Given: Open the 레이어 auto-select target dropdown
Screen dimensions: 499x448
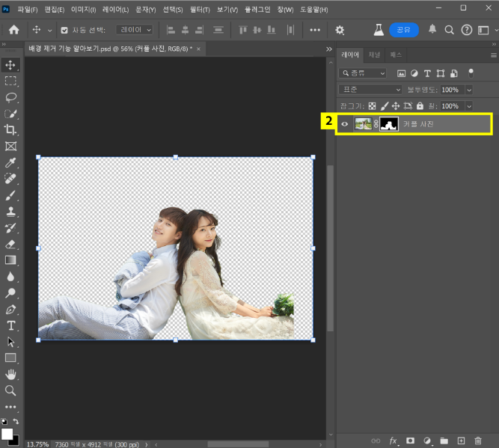Looking at the screenshot, I should coord(135,30).
